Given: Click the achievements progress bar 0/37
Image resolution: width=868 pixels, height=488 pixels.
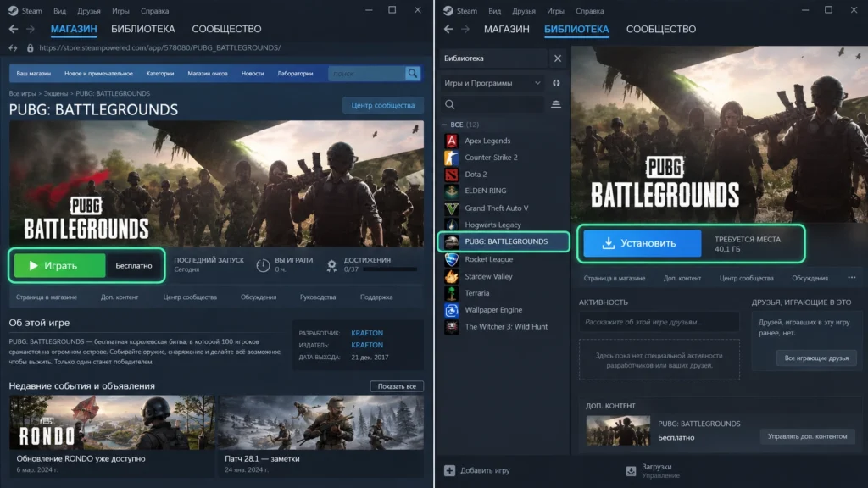Looking at the screenshot, I should (390, 269).
